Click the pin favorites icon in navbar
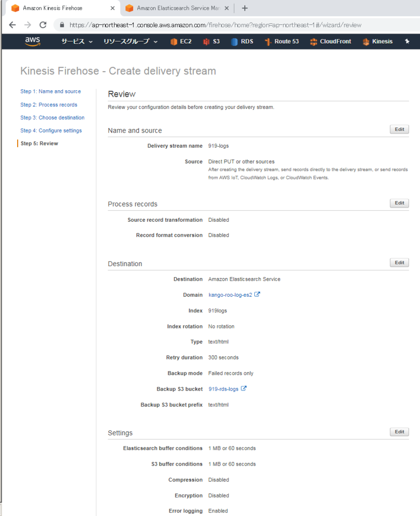420x516 pixels. [x=407, y=41]
